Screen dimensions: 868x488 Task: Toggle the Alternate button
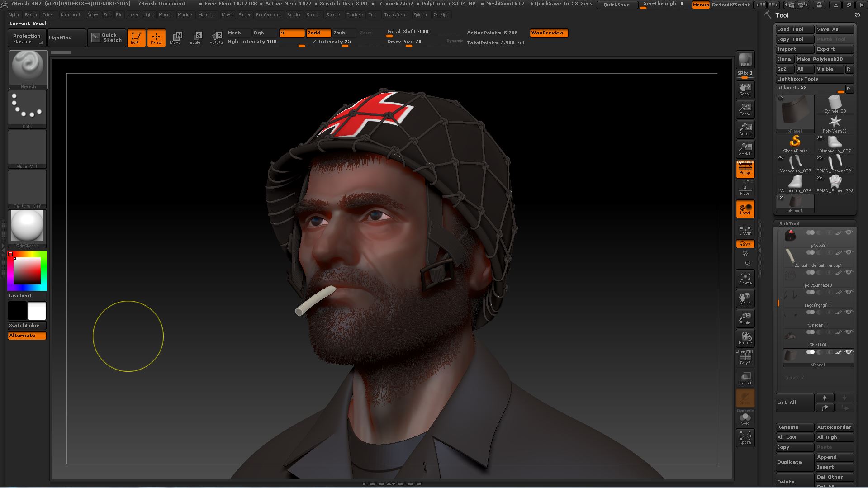tap(27, 336)
